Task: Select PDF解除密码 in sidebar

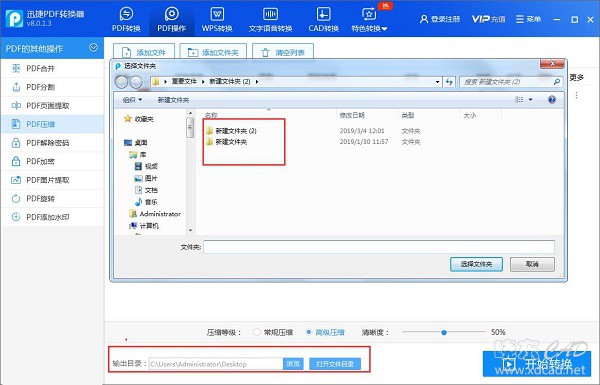Action: click(52, 143)
